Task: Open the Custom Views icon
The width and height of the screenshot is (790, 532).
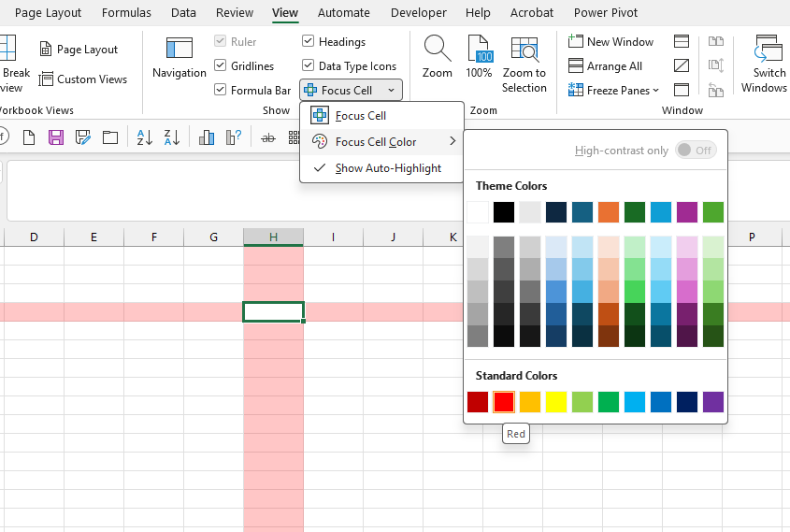Action: click(x=46, y=79)
